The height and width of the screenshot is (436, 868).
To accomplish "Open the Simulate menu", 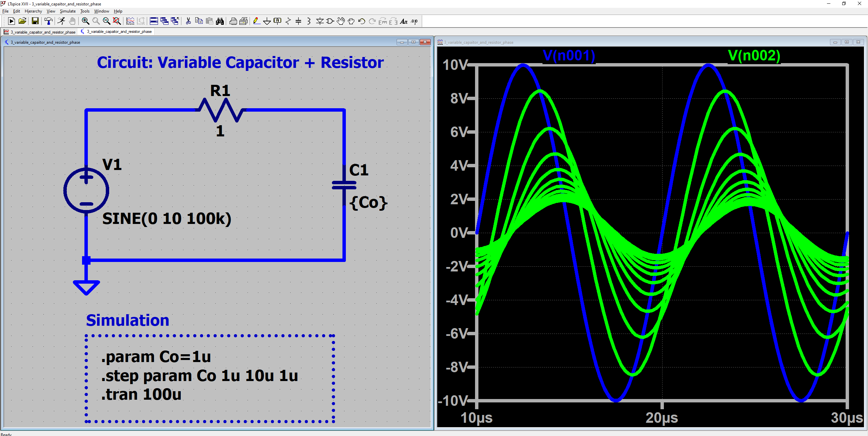I will click(x=67, y=11).
